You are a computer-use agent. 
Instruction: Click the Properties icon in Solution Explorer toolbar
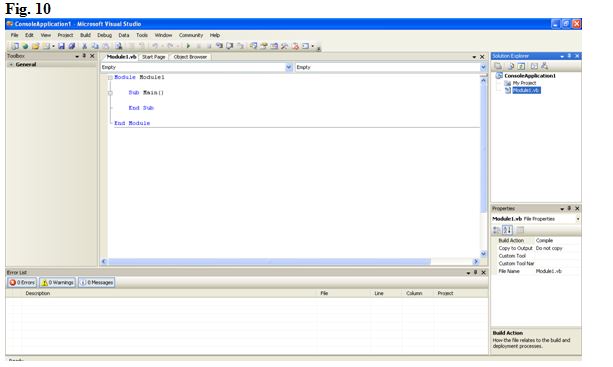498,66
